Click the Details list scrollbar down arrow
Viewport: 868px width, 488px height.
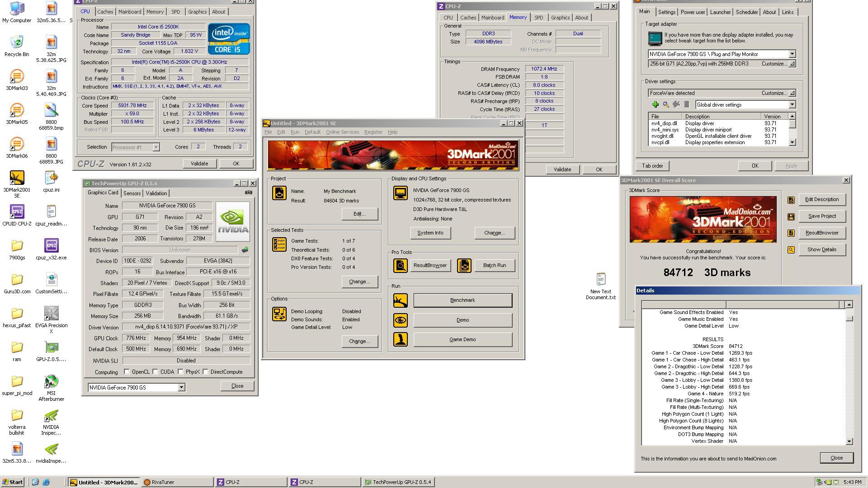[x=849, y=441]
